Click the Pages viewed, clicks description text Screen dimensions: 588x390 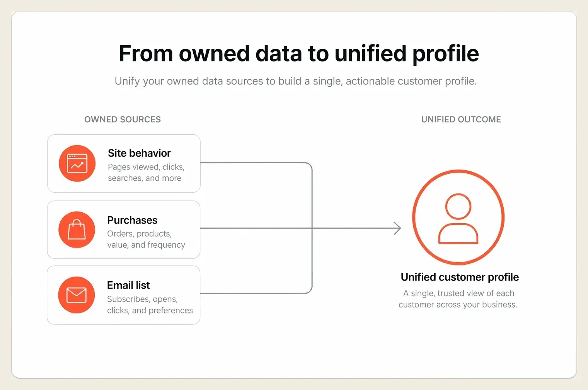pyautogui.click(x=146, y=173)
